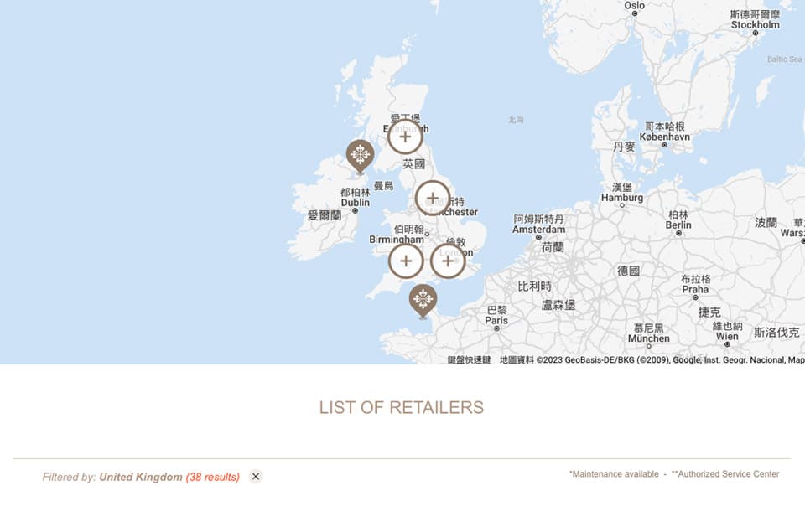This screenshot has width=805, height=532.
Task: Click the Paris label on the map
Action: [496, 320]
